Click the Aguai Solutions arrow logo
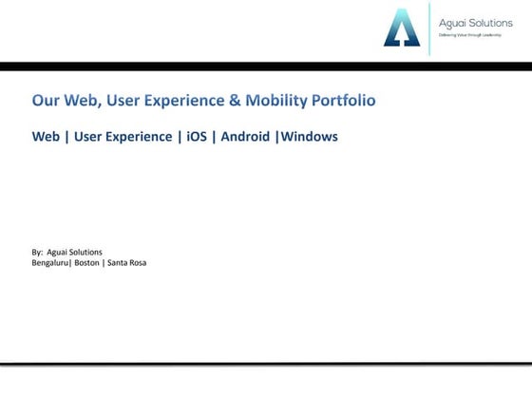The image size is (532, 399). [x=402, y=28]
